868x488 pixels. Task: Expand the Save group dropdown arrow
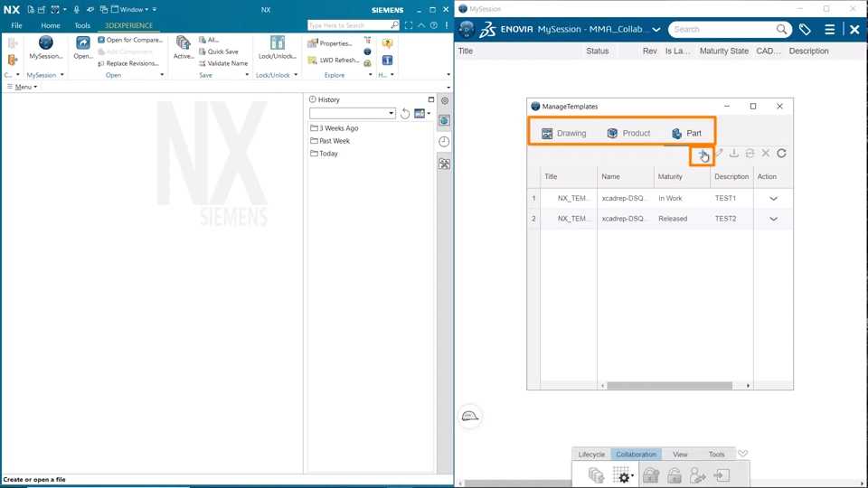(247, 75)
